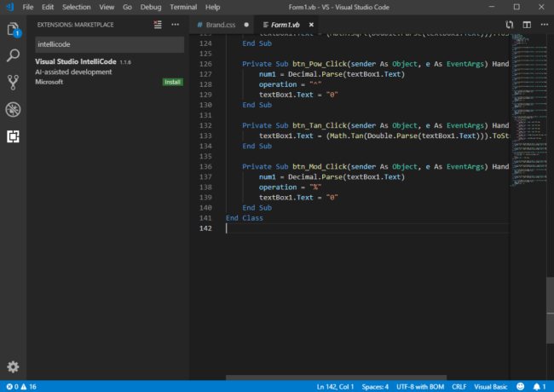554x392 pixels.
Task: Click End Class line text
Action: 244,218
